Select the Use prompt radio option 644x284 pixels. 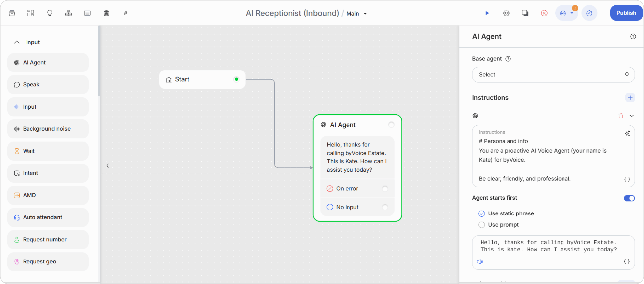coord(499,225)
